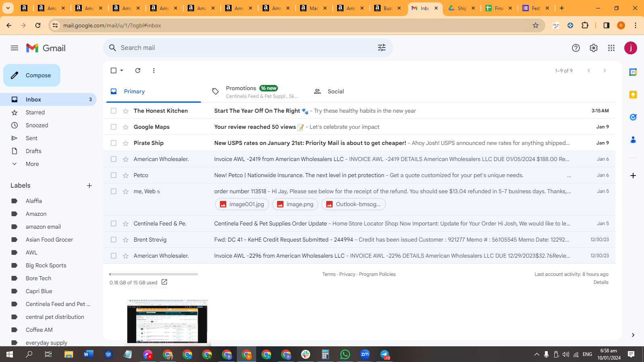The height and width of the screenshot is (362, 644).
Task: Tick checkbox for Petco email
Action: (x=114, y=175)
